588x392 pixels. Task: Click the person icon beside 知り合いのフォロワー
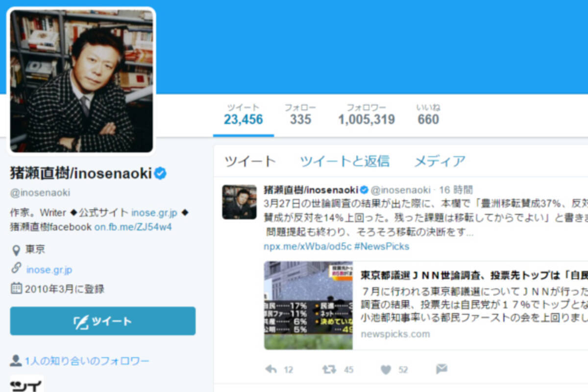pos(16,361)
